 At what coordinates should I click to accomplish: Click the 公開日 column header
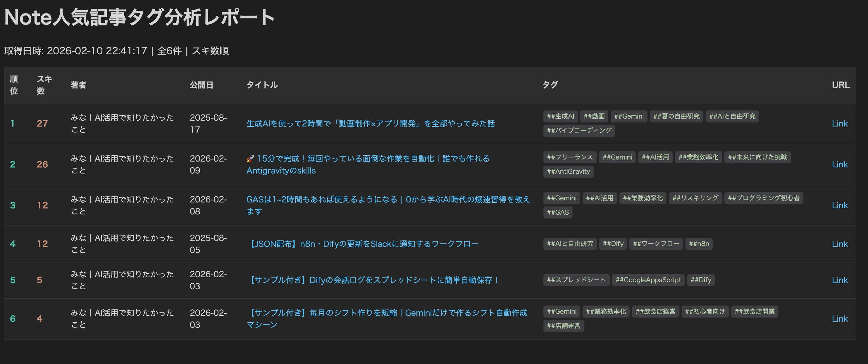point(201,85)
